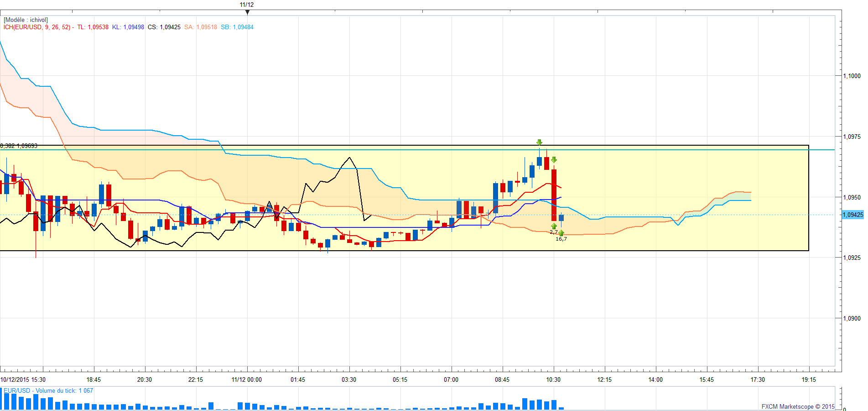The width and height of the screenshot is (868, 411).
Task: Click the orange SA: 1,09518 legend value
Action: coord(200,27)
